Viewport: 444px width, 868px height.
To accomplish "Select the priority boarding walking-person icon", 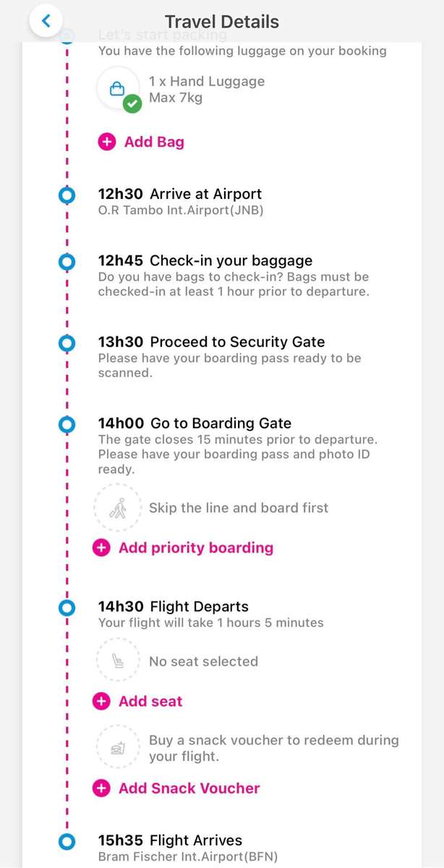I will pyautogui.click(x=118, y=507).
